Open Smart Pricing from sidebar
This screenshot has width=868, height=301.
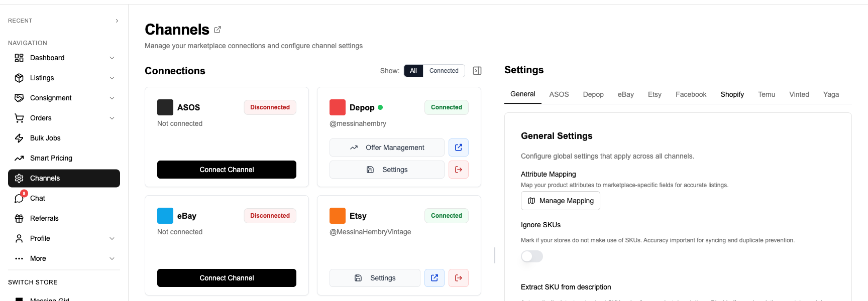[x=51, y=158]
